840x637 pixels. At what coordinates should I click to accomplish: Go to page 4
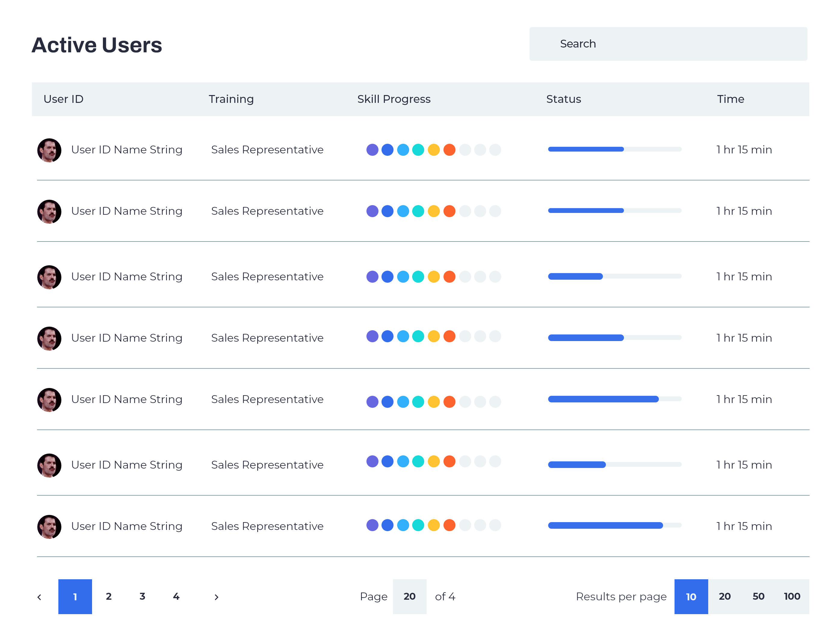[176, 596]
